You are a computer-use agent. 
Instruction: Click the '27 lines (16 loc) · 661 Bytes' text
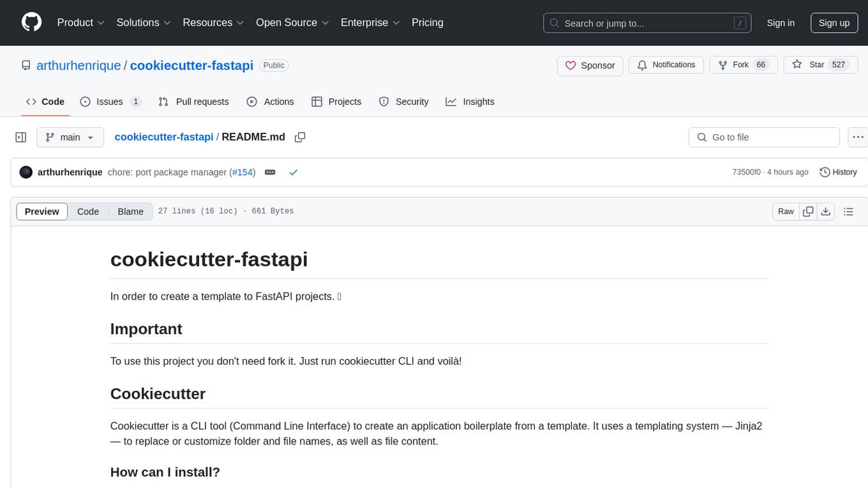click(226, 211)
